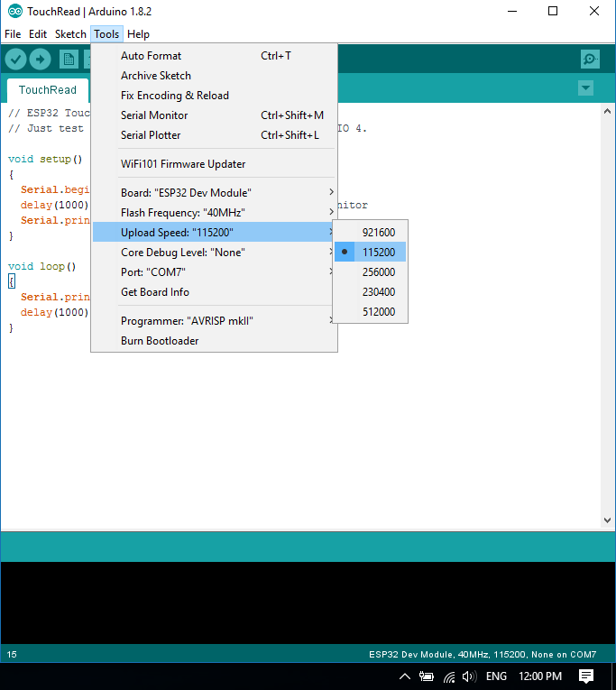This screenshot has width=616, height=690.
Task: Click the Wi-Fi network tray icon
Action: tap(449, 676)
